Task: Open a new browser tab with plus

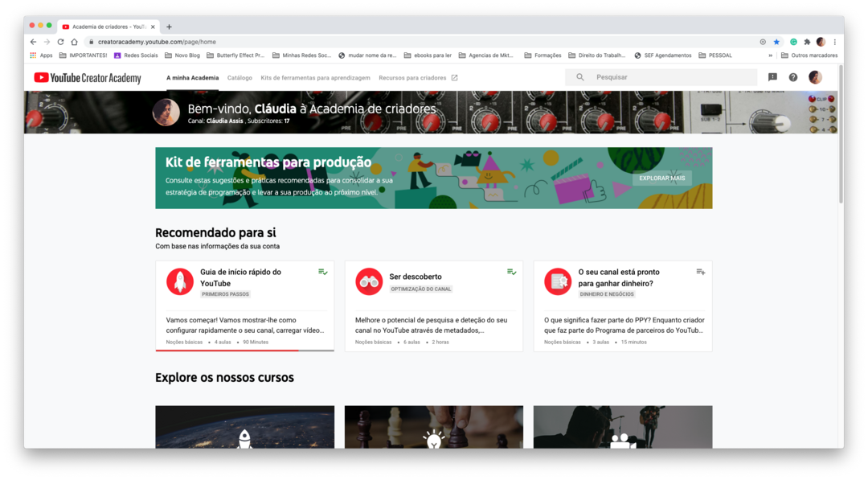Action: pos(169,27)
